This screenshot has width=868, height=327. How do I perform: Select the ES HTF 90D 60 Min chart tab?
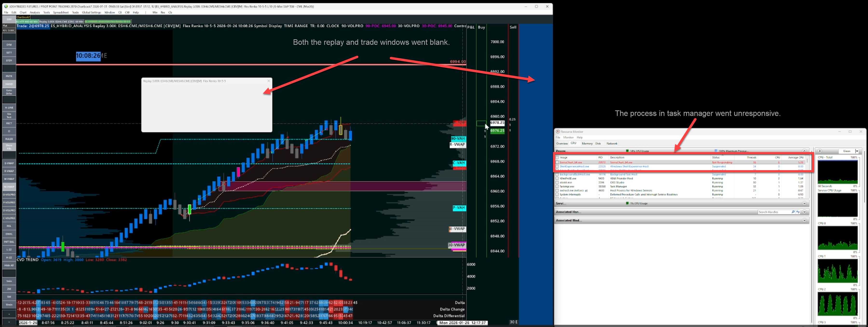point(27,21)
